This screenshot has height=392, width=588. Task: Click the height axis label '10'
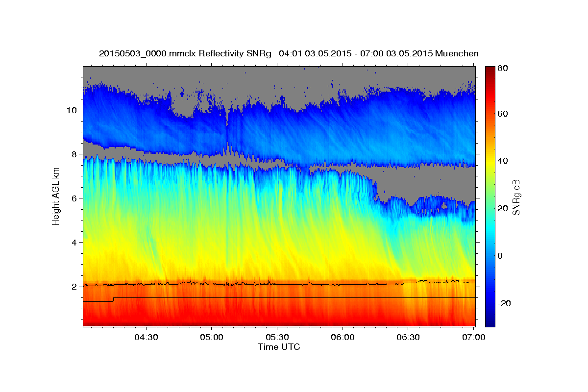pyautogui.click(x=71, y=110)
